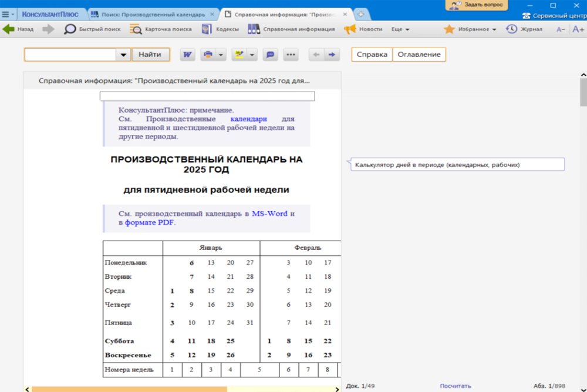Go back using the Назад arrow
This screenshot has height=392, width=587.
10,29
